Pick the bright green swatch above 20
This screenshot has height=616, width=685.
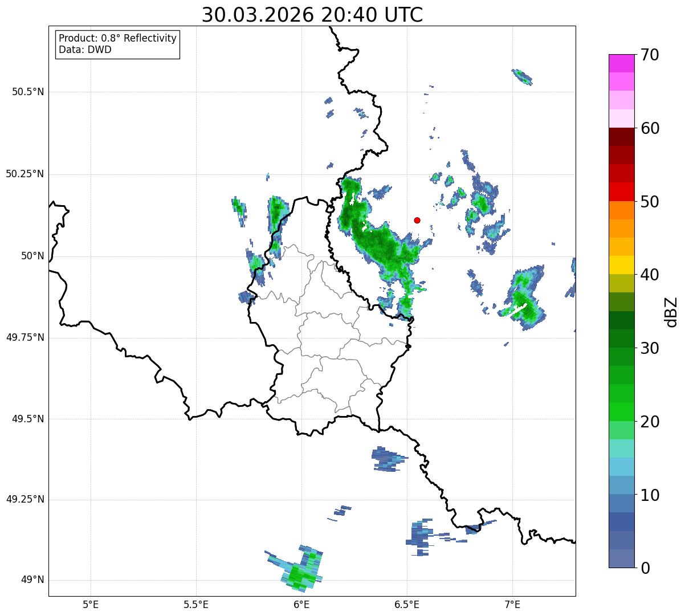(x=621, y=412)
